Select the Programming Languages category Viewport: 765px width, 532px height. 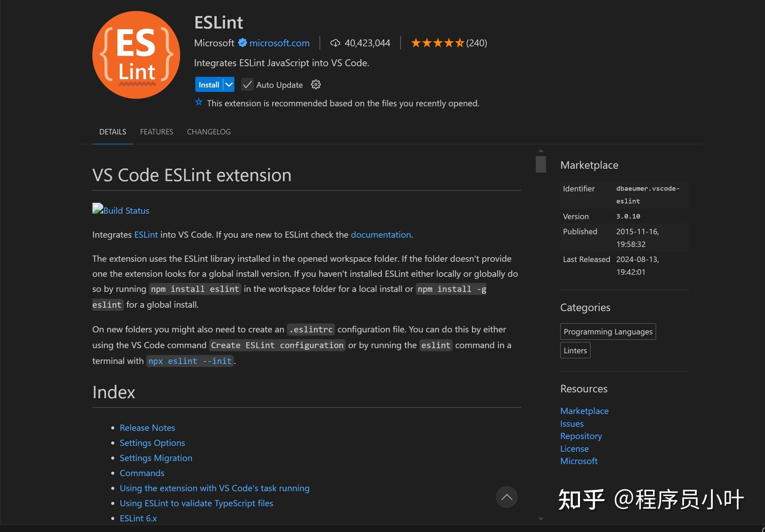pyautogui.click(x=608, y=332)
